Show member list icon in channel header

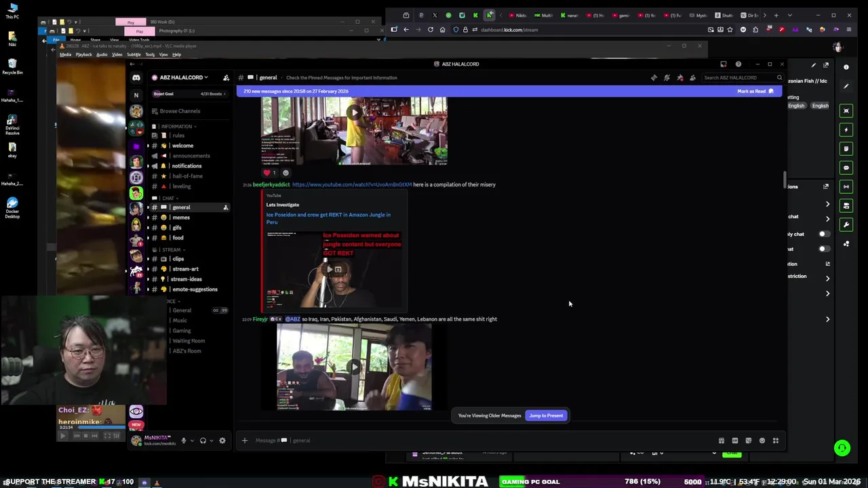point(692,77)
